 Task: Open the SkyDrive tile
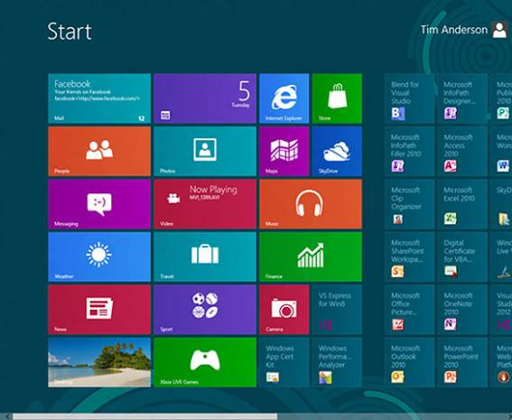[337, 151]
